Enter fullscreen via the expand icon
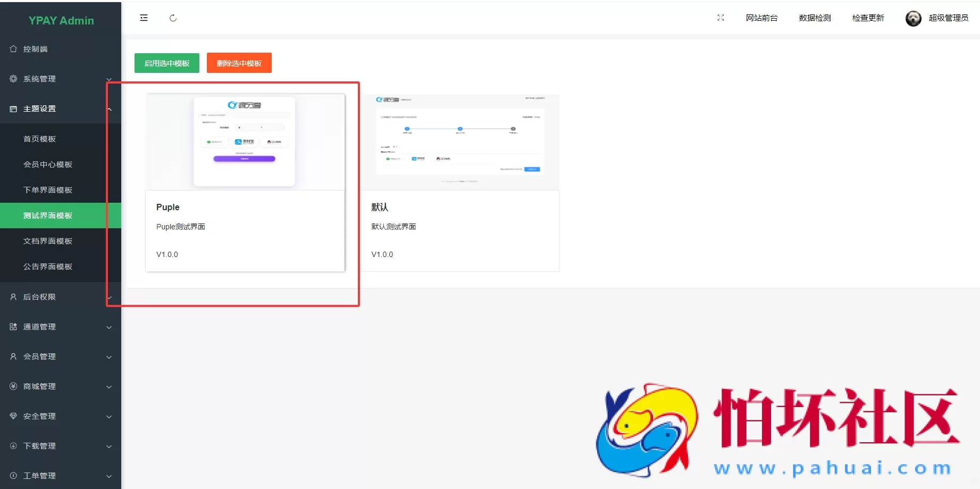Image resolution: width=980 pixels, height=489 pixels. (x=721, y=18)
